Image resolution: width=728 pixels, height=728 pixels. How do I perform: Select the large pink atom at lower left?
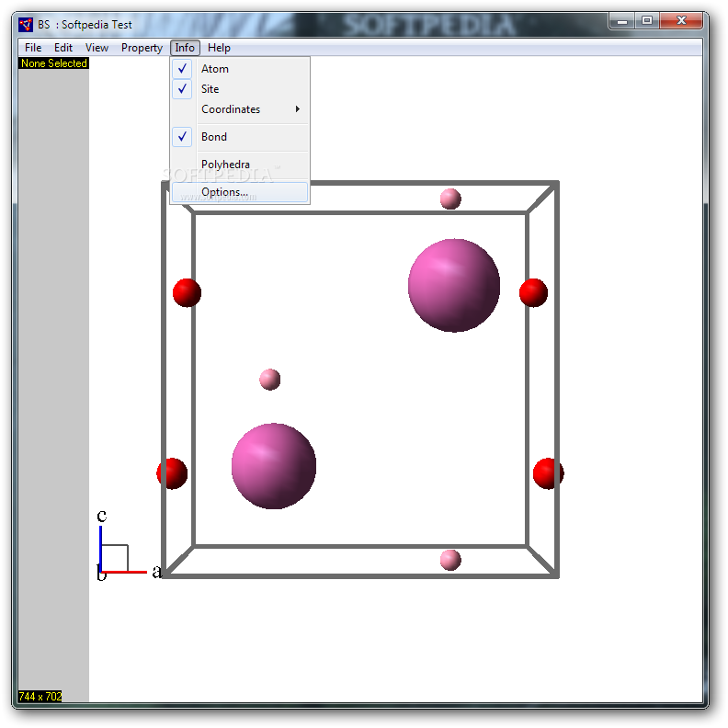coord(274,466)
